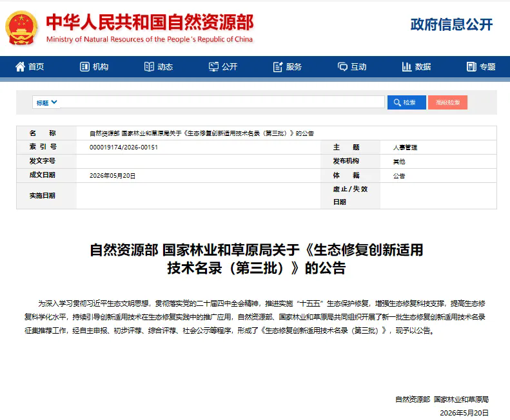510x420 pixels.
Task: Open the 首页 menu item
Action: (30, 66)
